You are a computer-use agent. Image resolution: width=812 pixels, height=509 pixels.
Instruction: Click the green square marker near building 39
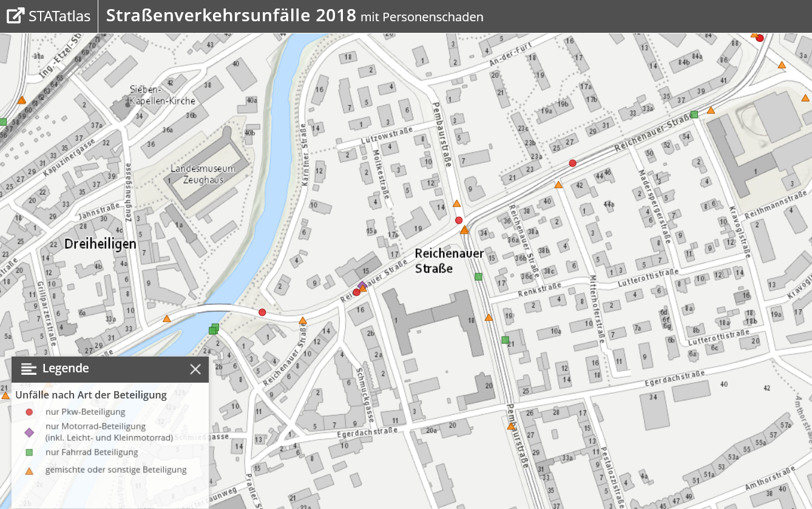[694, 114]
